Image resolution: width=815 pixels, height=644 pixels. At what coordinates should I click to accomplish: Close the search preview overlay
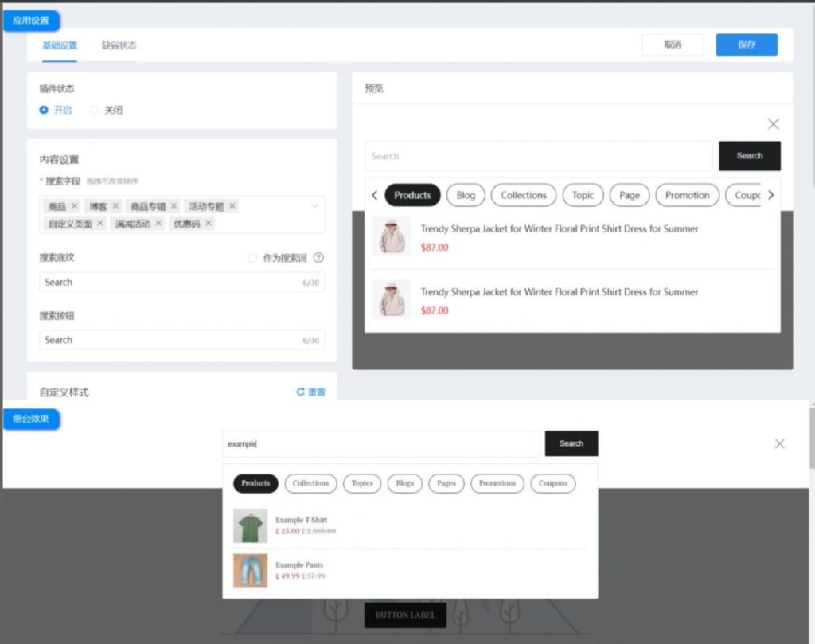coord(773,124)
